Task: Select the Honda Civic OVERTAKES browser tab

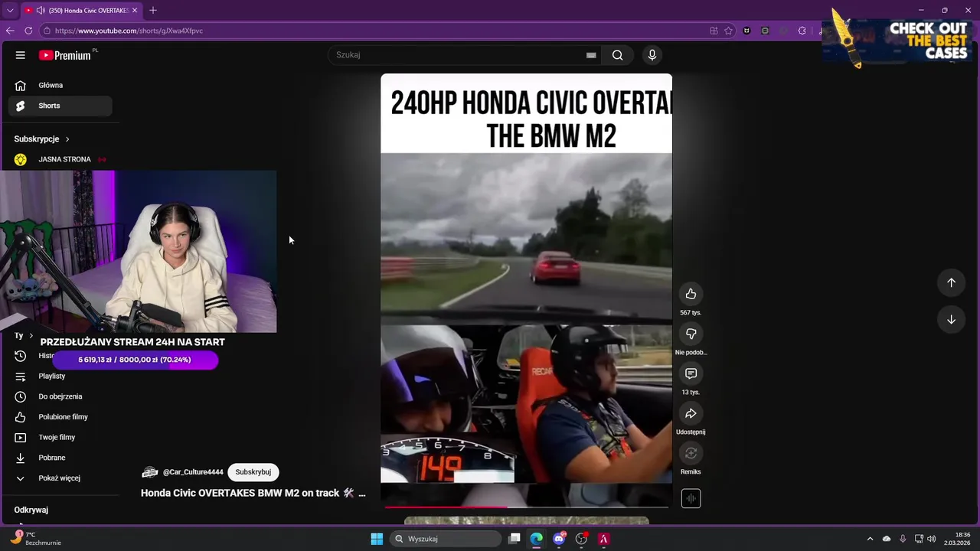Action: click(82, 11)
